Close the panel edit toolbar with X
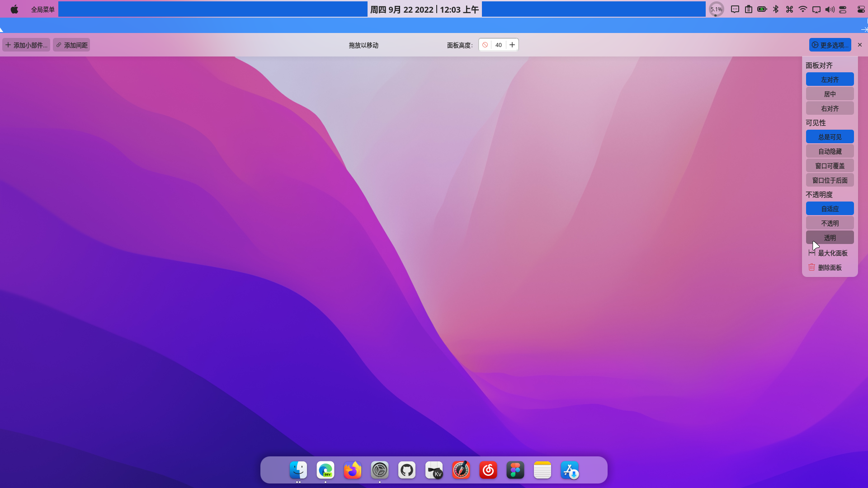Viewport: 868px width, 488px height. 860,45
